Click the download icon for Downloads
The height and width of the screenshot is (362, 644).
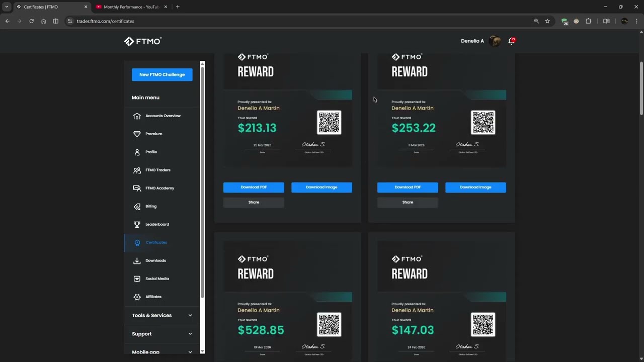pos(137,260)
